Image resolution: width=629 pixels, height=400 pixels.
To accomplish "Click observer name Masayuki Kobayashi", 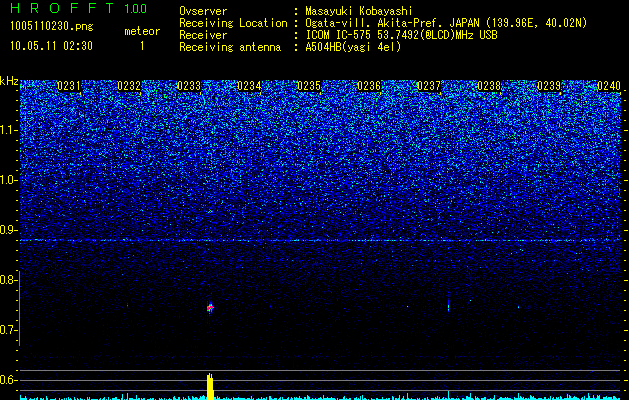I will (359, 11).
